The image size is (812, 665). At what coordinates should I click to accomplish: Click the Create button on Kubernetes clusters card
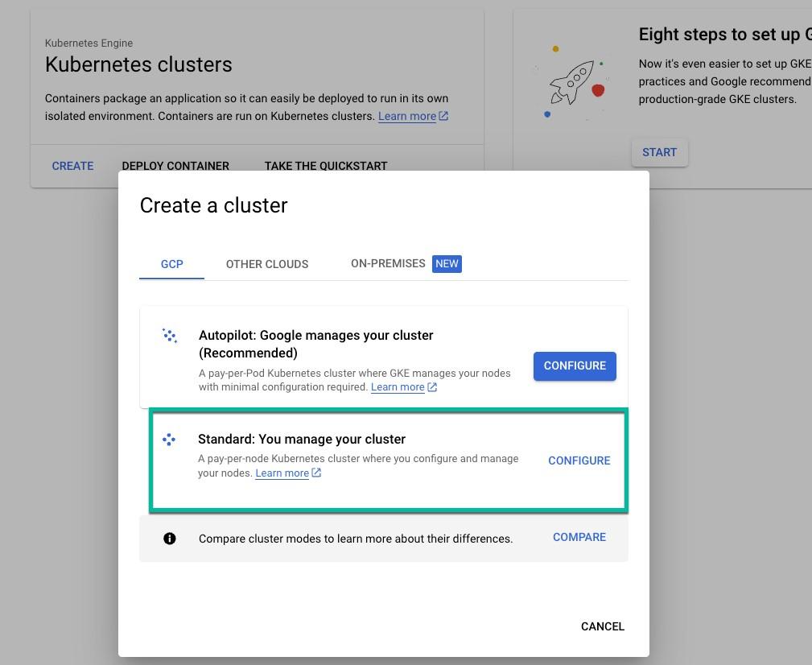point(72,166)
